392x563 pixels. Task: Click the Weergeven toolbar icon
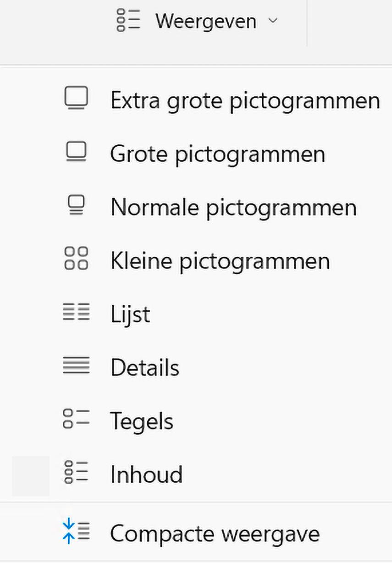[x=128, y=21]
